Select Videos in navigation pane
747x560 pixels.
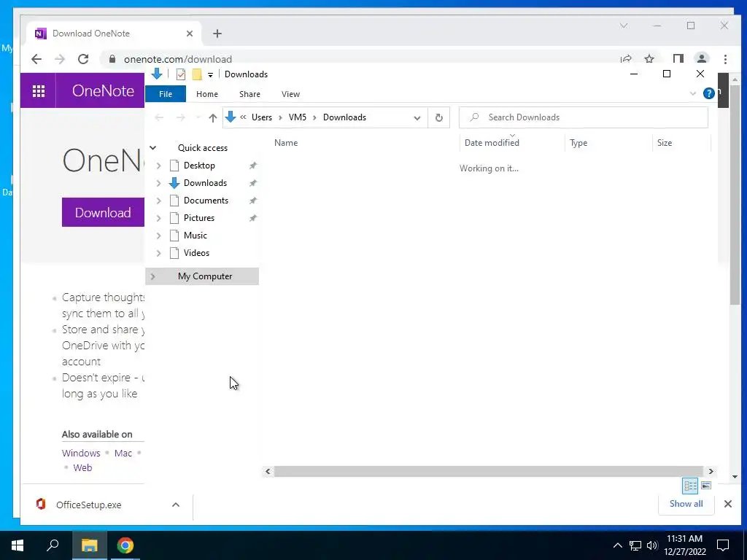pos(196,253)
